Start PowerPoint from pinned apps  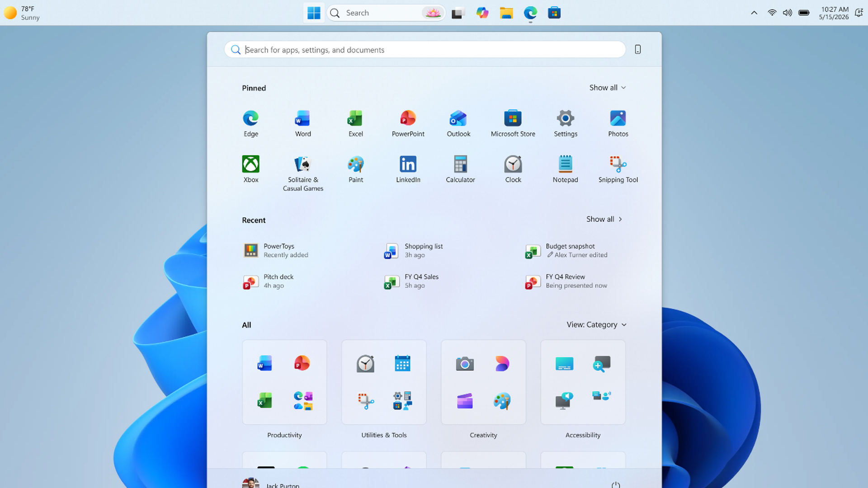coord(408,123)
